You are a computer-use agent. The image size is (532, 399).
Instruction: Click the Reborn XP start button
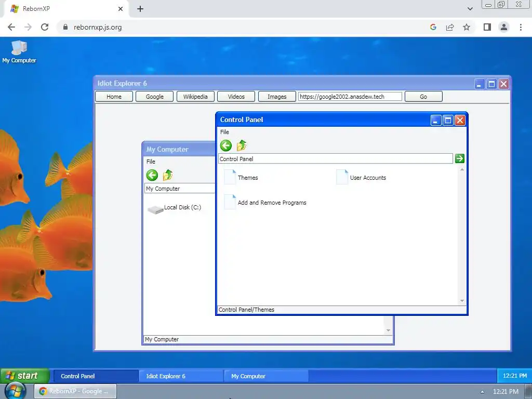(25, 376)
